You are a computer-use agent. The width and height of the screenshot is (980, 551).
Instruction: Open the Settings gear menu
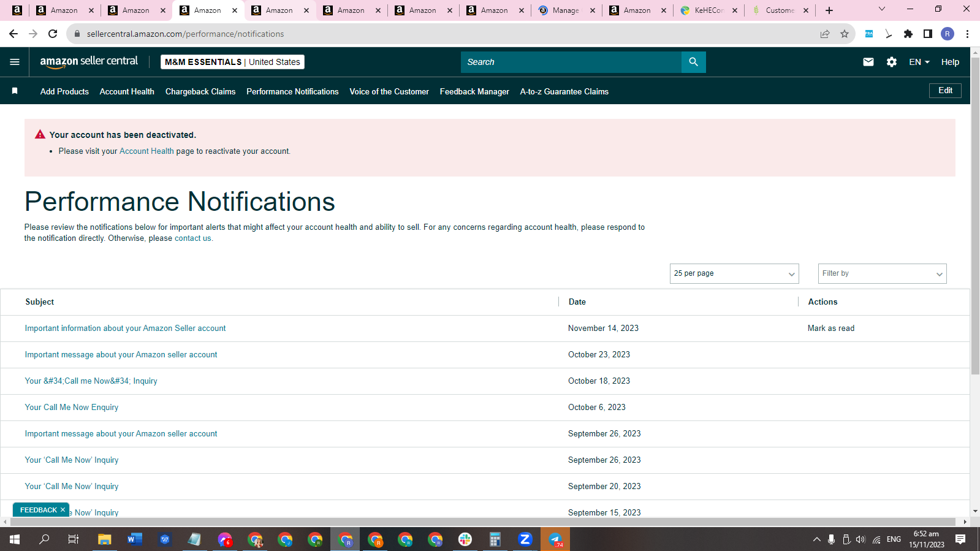(892, 62)
